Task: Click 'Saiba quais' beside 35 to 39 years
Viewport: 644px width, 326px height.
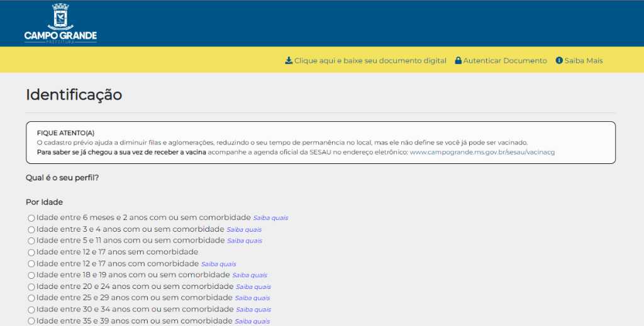Action: (x=252, y=321)
